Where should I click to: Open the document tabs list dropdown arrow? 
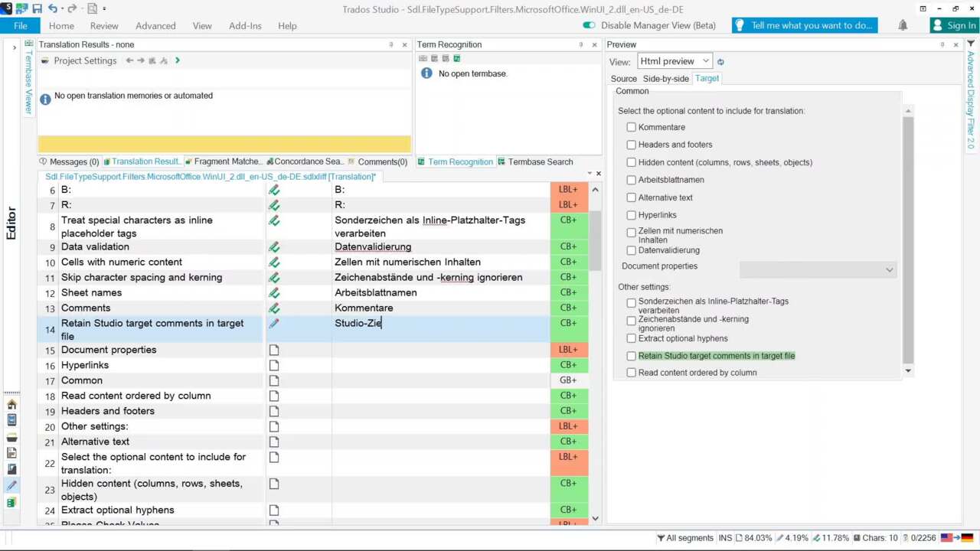click(x=589, y=174)
